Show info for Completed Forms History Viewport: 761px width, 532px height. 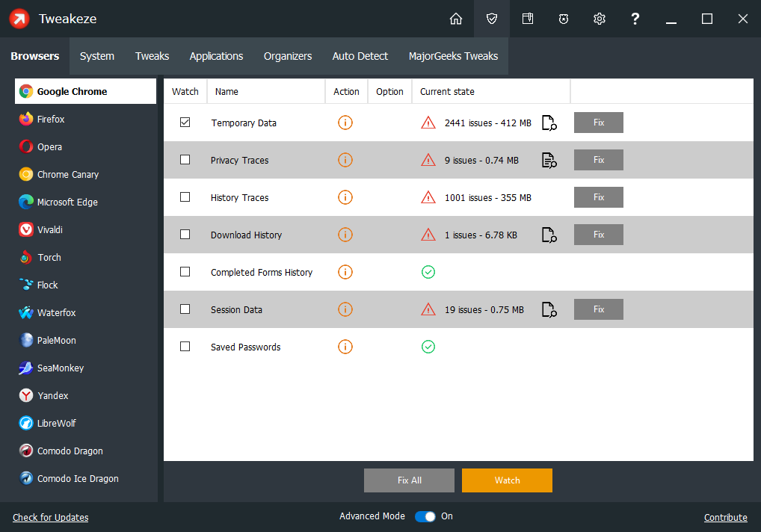(345, 272)
